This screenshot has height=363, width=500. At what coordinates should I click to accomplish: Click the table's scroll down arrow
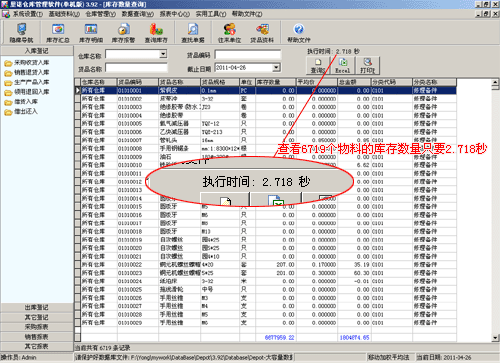pos(495,338)
